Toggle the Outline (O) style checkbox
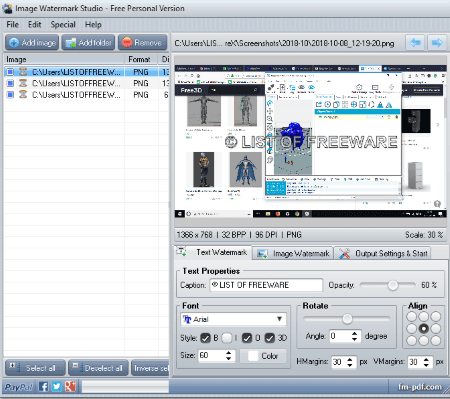The image size is (450, 399). [x=247, y=338]
